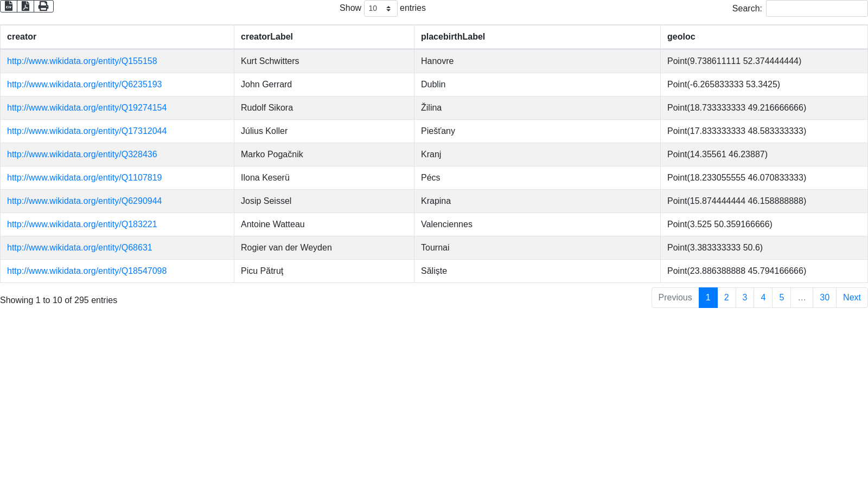Jump to page 3 in pagination
Viewport: 868px width, 488px height.
click(x=745, y=298)
